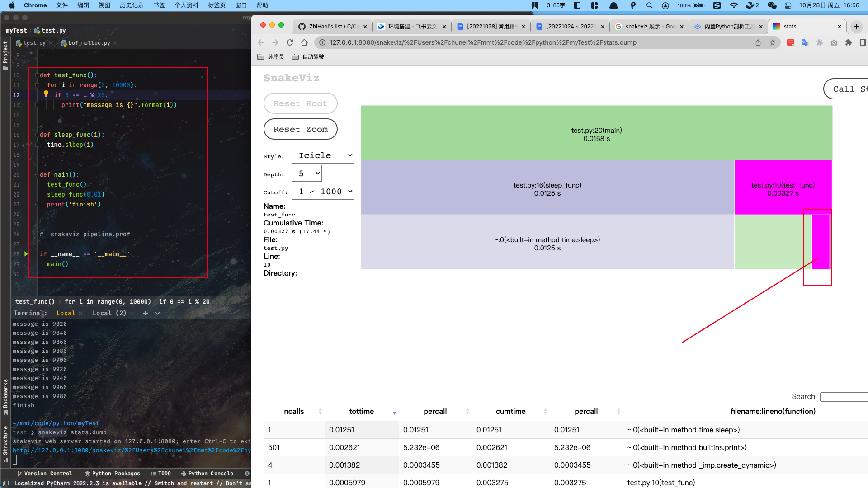
Task: Select the magenta test.py:10(test_func) block
Action: (783, 187)
